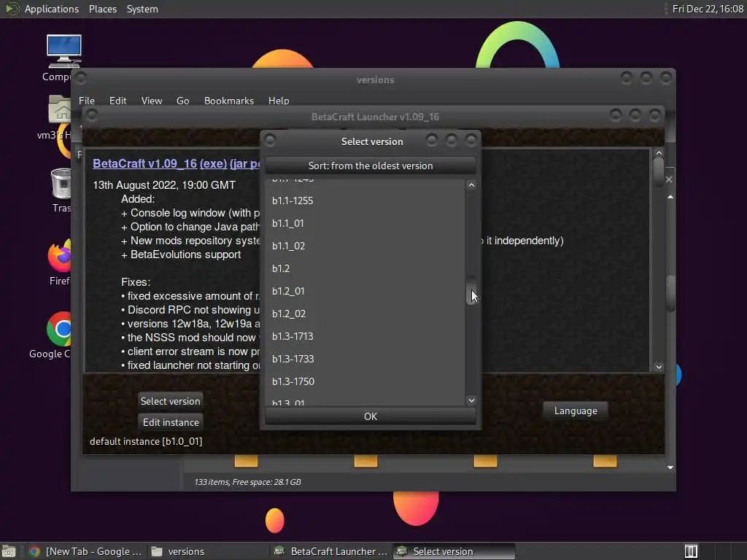Open the Places menu
This screenshot has width=747, height=560.
click(102, 9)
